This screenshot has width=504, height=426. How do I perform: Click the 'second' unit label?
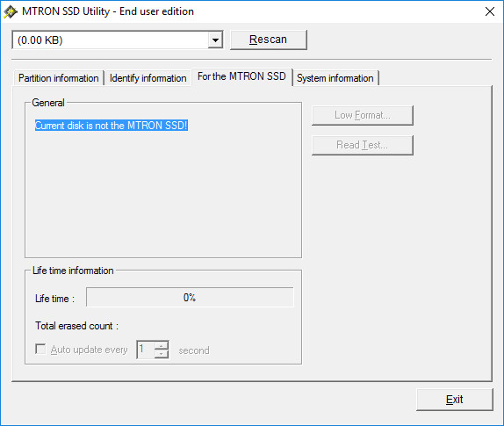194,350
